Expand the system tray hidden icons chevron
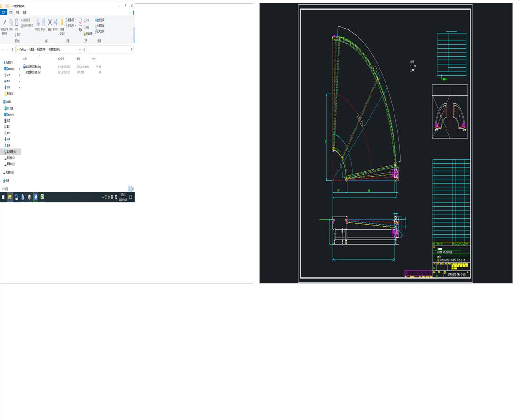The height and width of the screenshot is (420, 520). 103,197
